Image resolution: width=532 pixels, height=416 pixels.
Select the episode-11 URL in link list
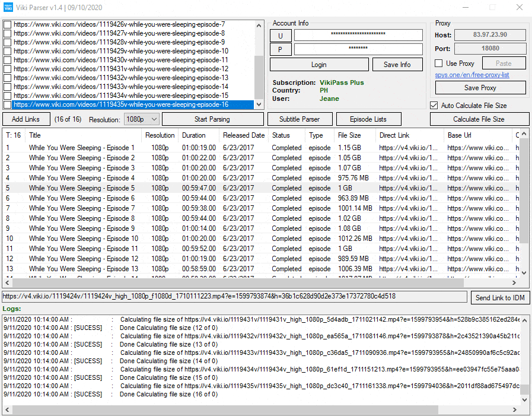121,60
